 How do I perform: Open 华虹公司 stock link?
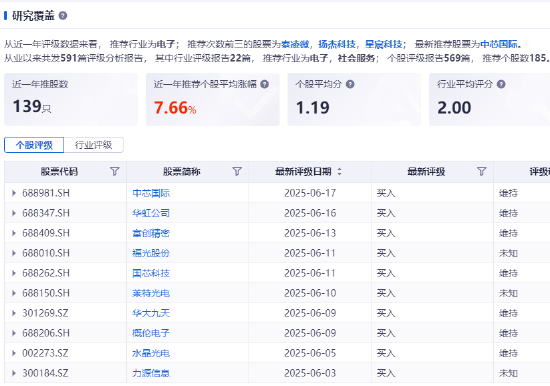[151, 213]
